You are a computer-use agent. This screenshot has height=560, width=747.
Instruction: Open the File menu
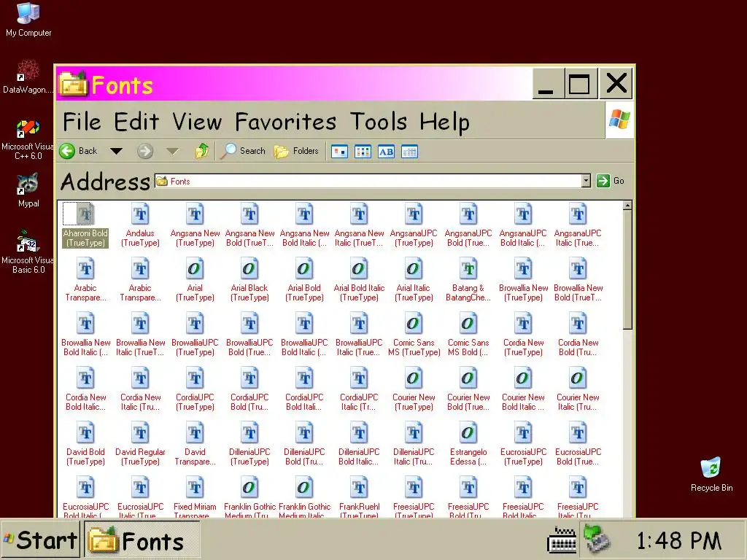coord(82,122)
